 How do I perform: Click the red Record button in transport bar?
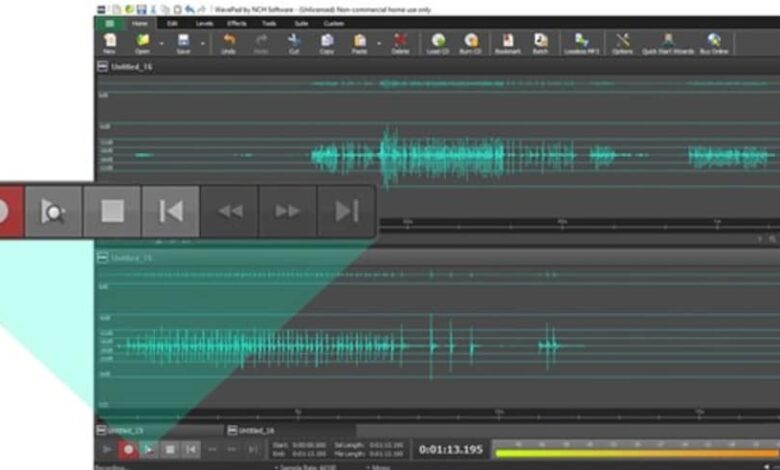tap(128, 450)
